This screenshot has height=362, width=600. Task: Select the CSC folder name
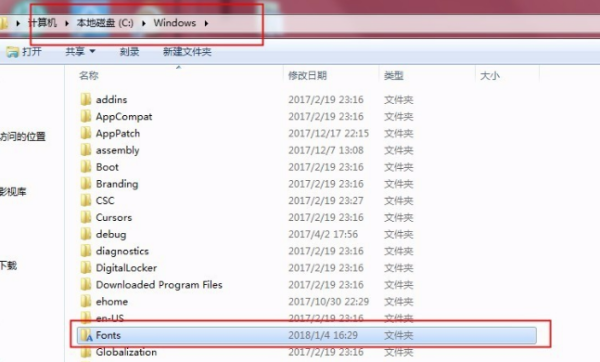[x=105, y=201]
